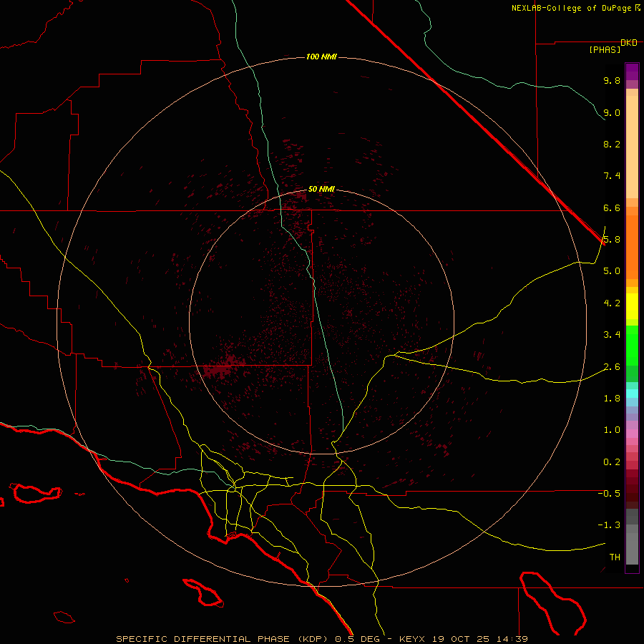Click the 6.6 scale value
Image resolution: width=644 pixels, height=644 pixels.
coord(612,208)
